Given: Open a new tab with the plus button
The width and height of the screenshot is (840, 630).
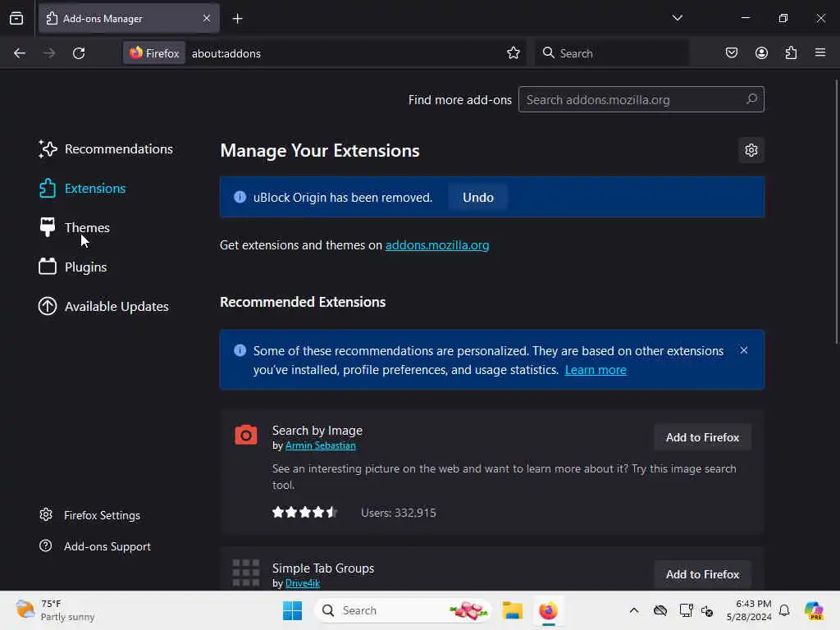Looking at the screenshot, I should (237, 19).
